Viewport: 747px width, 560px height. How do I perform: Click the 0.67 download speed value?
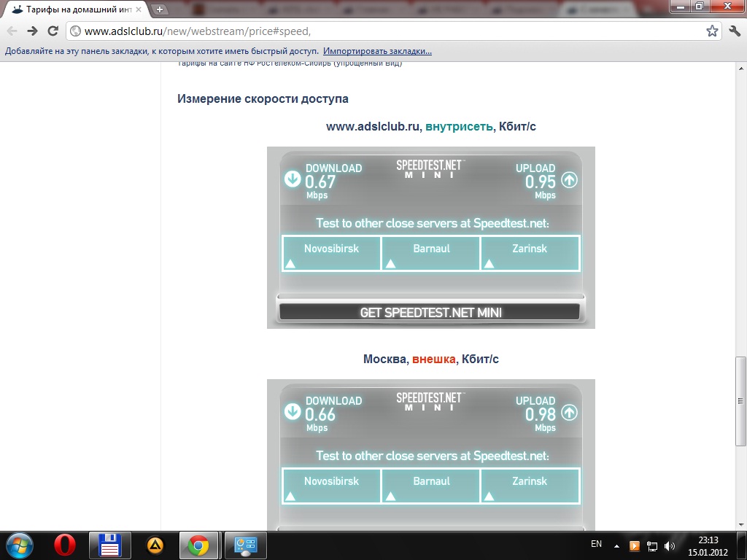pos(320,182)
